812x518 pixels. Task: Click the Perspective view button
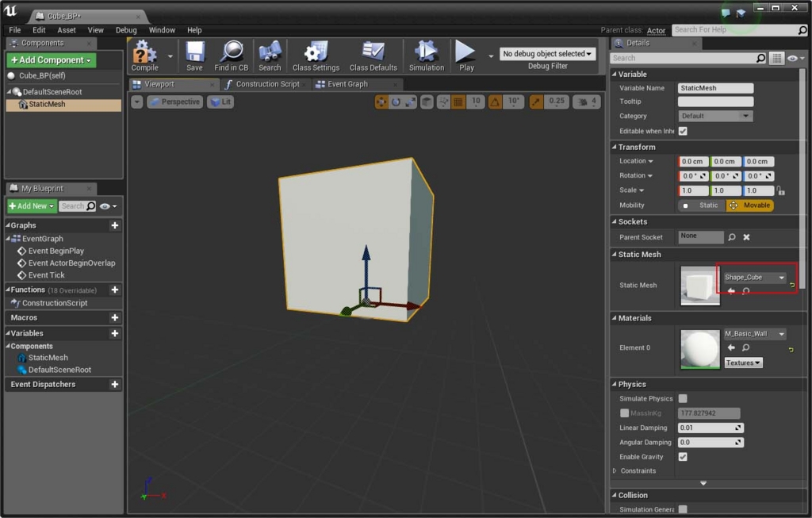tap(175, 102)
